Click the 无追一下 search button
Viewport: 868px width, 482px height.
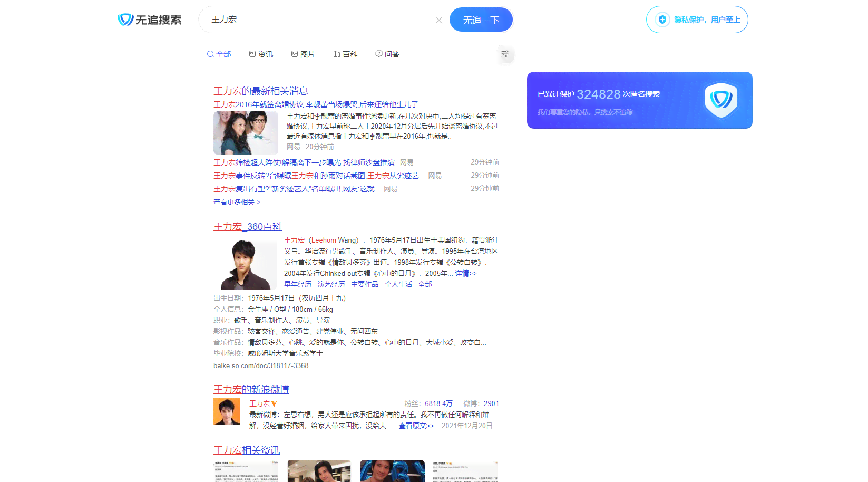pos(481,20)
